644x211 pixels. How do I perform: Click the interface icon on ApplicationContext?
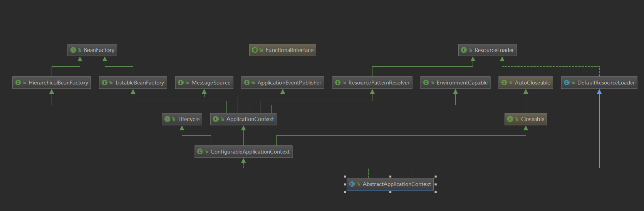tap(216, 119)
